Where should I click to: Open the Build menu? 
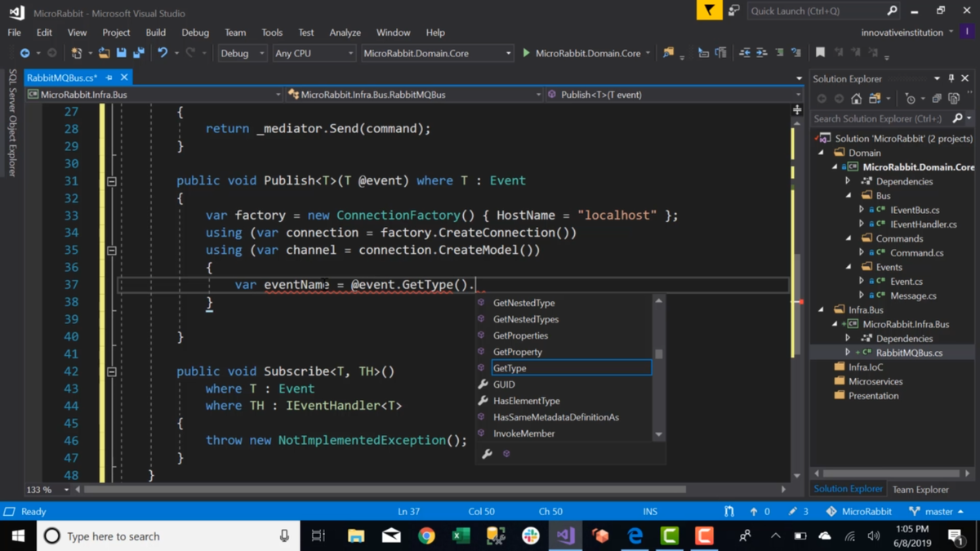tap(155, 33)
